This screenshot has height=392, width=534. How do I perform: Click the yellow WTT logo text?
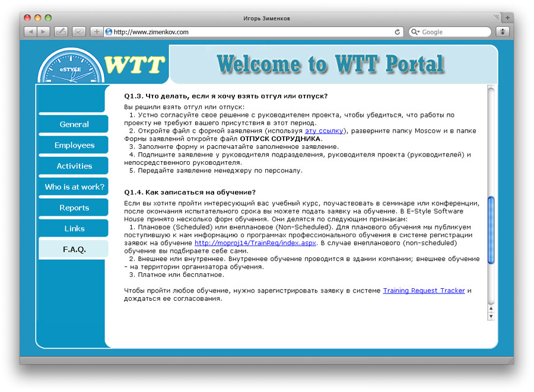pos(135,65)
